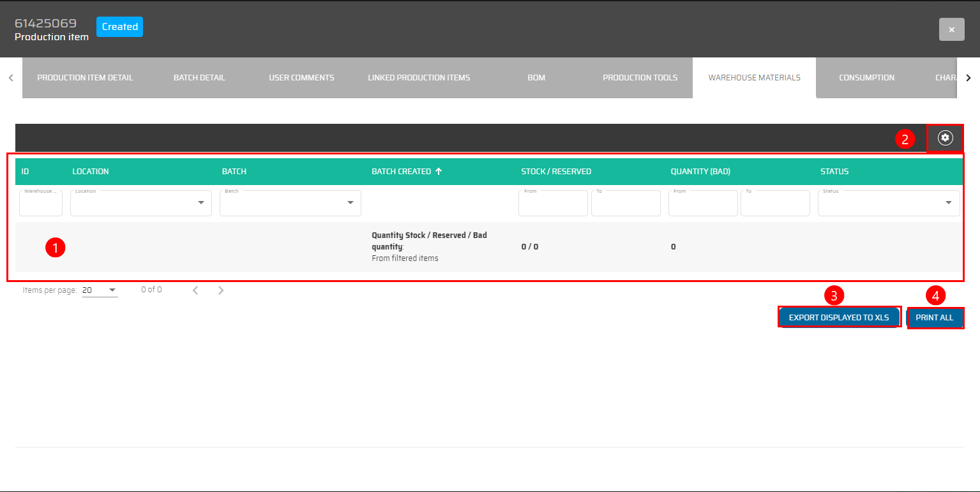Click Export Displayed to XLS button
The height and width of the screenshot is (492, 980).
click(x=839, y=317)
